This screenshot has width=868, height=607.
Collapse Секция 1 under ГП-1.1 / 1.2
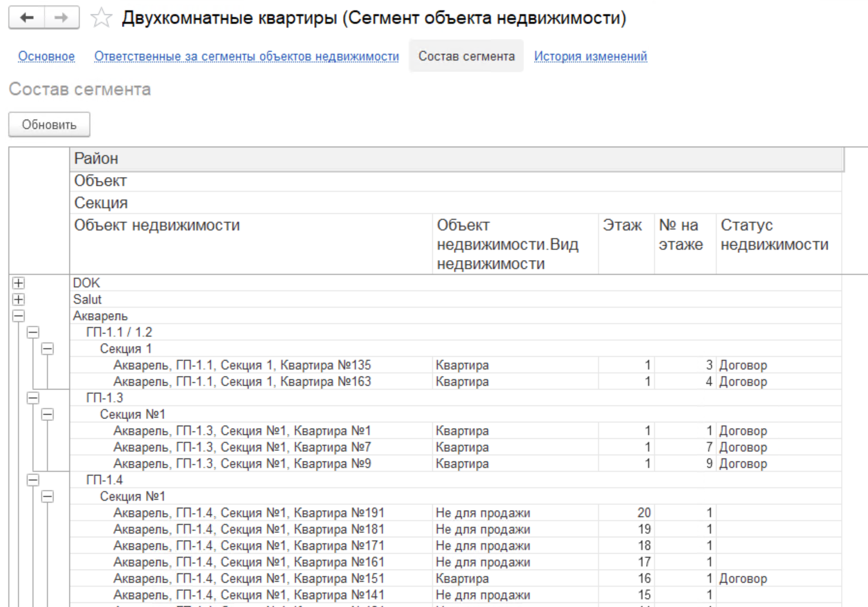(48, 349)
